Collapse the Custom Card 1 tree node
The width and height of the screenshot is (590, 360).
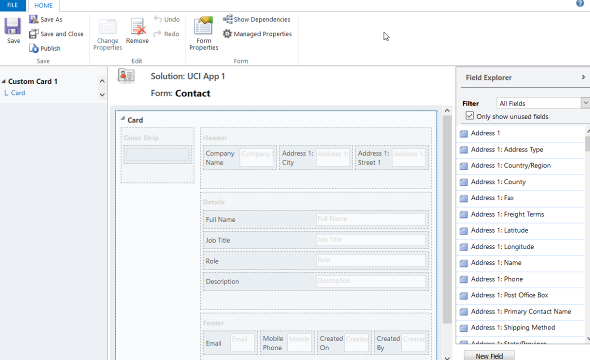click(3, 81)
